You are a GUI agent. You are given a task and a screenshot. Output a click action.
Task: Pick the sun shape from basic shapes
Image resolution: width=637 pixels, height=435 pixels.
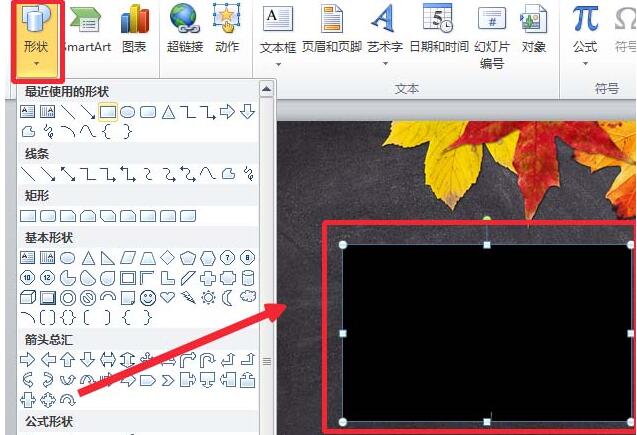tap(208, 298)
